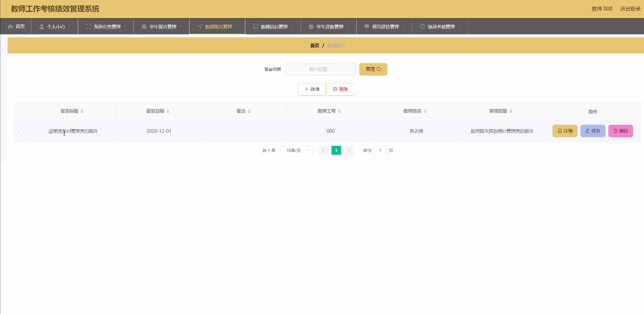The height and width of the screenshot is (314, 644).
Task: Click the 绩效考核管理 circle icon
Action: [422, 27]
